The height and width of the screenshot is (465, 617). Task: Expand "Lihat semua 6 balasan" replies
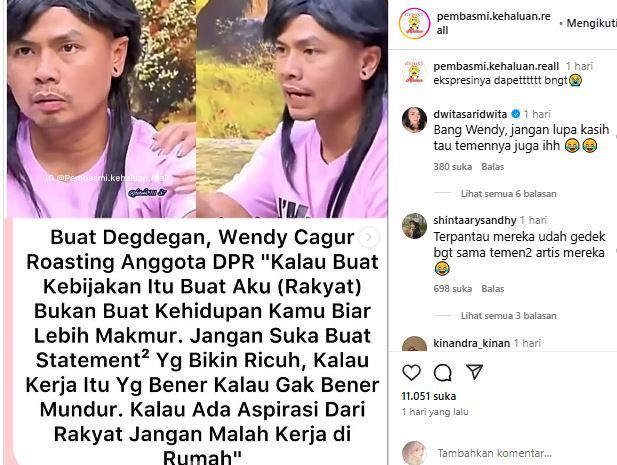[508, 194]
